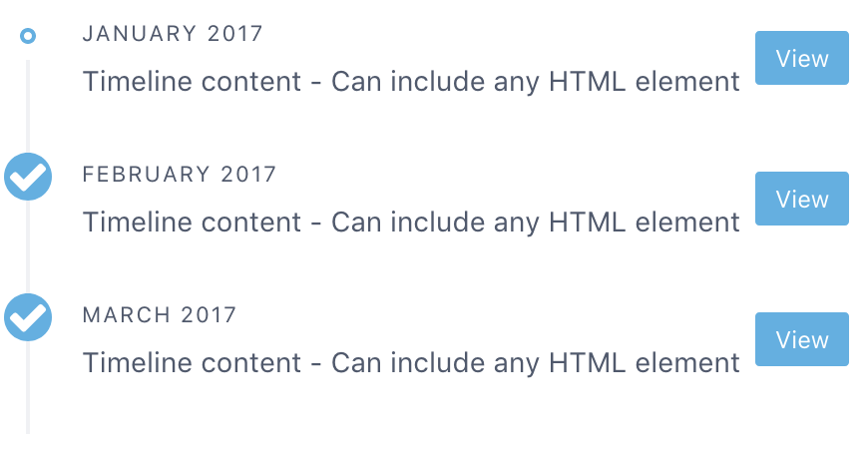This screenshot has width=868, height=455.
Task: Click the timeline line below the March marker
Action: (x=28, y=389)
